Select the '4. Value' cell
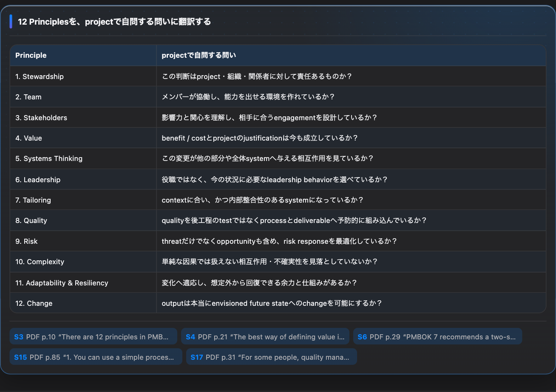 (x=83, y=138)
